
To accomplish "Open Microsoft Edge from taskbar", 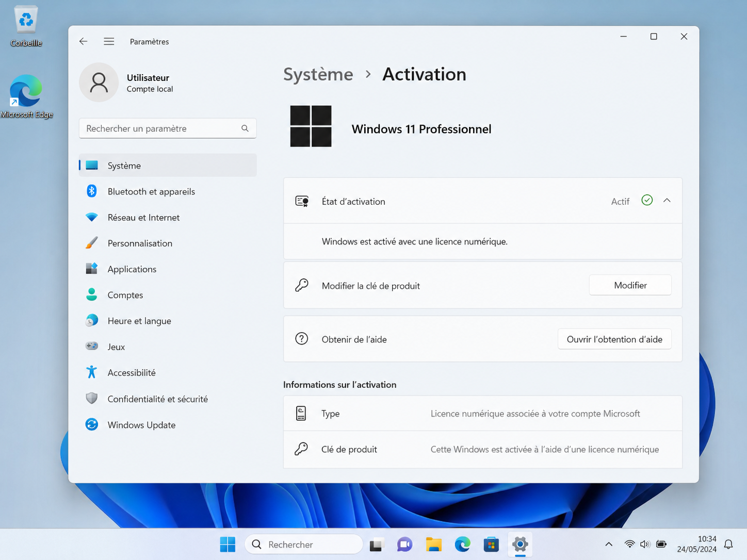I will (463, 544).
